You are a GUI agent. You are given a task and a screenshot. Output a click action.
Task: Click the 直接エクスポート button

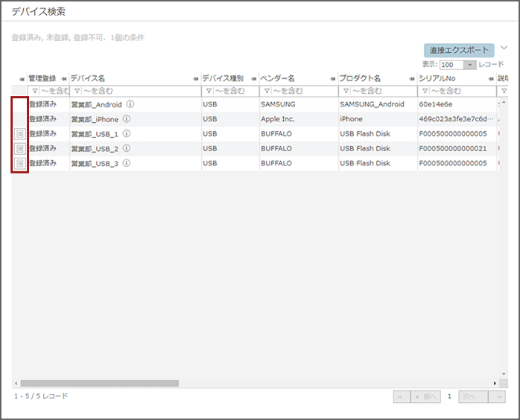click(x=459, y=51)
